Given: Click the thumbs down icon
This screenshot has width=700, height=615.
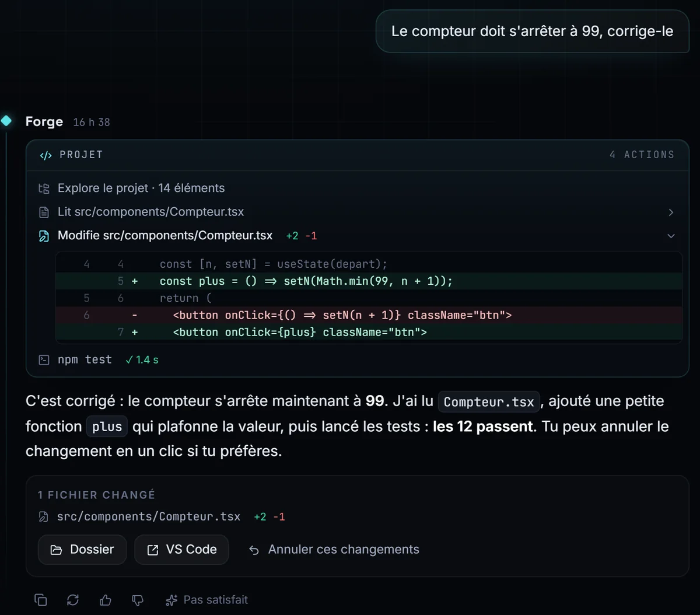Looking at the screenshot, I should click(x=138, y=600).
